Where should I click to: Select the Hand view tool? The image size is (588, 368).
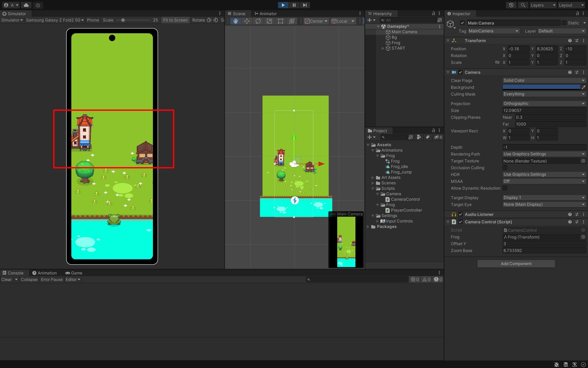(235, 21)
